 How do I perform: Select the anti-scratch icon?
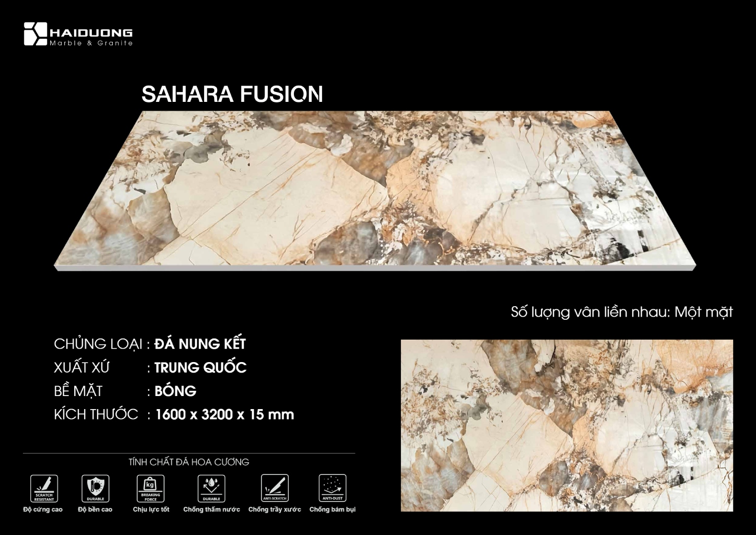(275, 488)
